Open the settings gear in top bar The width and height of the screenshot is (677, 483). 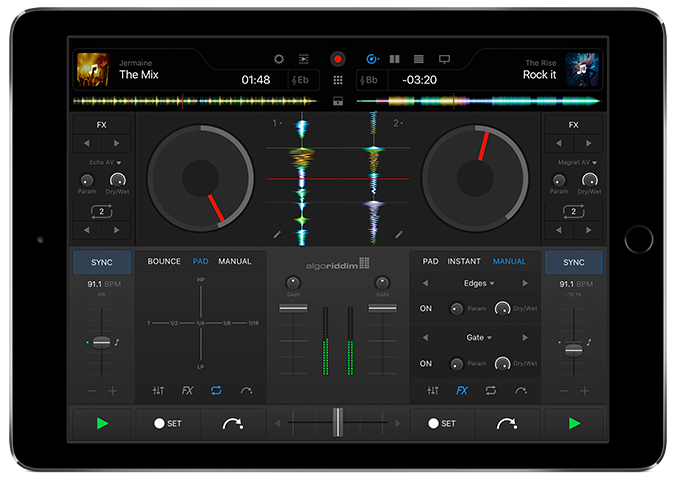[x=279, y=60]
